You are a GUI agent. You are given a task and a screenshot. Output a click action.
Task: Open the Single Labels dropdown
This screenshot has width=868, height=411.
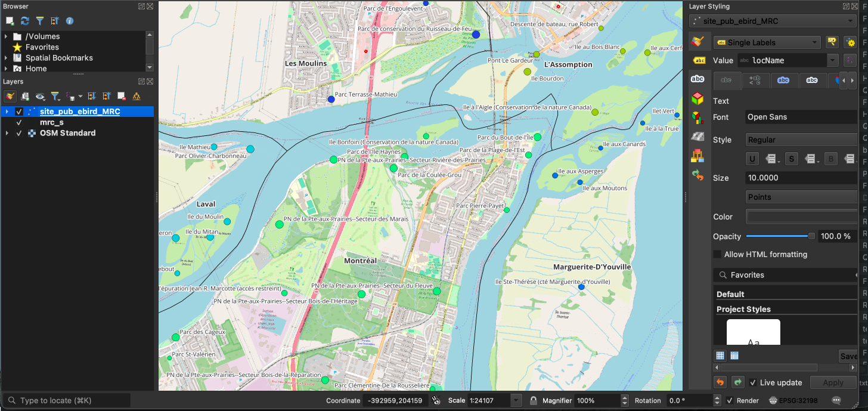click(766, 42)
